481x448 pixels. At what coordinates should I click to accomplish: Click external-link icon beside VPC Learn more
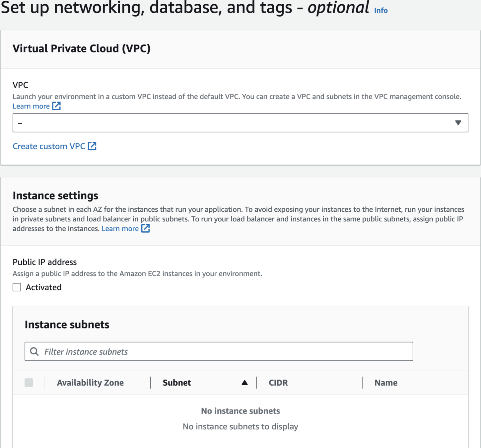(x=57, y=106)
